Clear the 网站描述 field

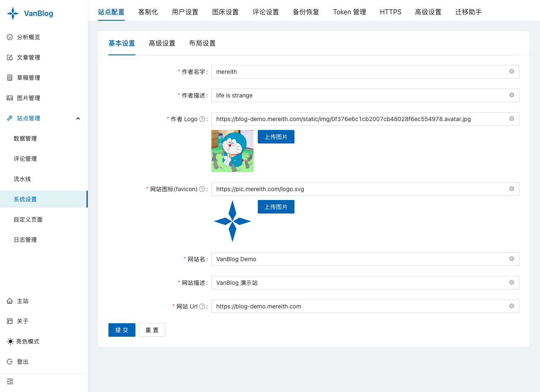(512, 283)
